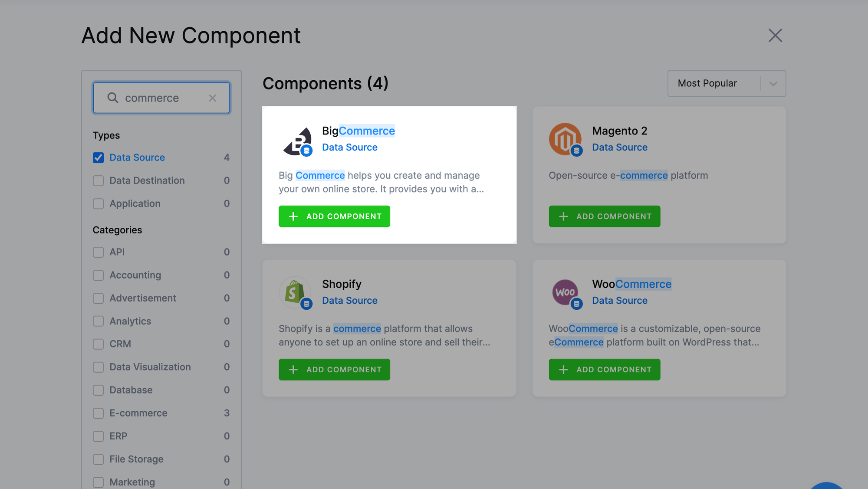The width and height of the screenshot is (868, 489).
Task: Click the Magento 2 logo icon
Action: [x=565, y=139]
